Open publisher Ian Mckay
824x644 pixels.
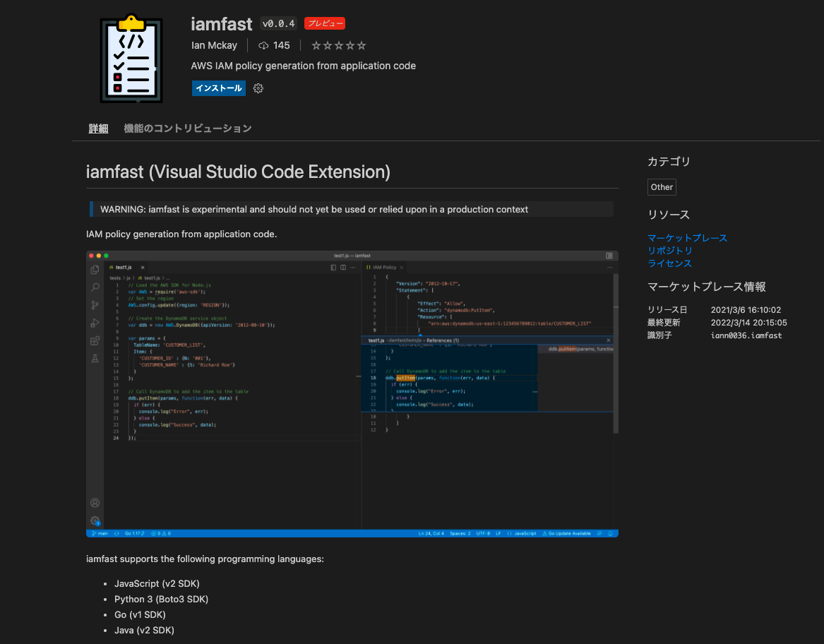pos(214,46)
